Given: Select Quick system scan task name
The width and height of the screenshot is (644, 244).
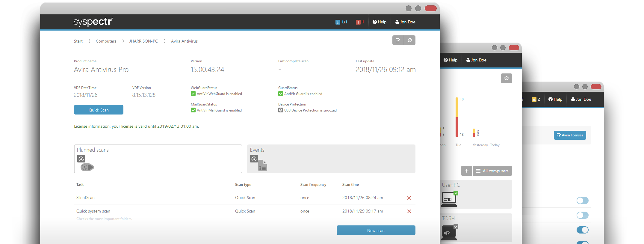Looking at the screenshot, I should pyautogui.click(x=93, y=211).
